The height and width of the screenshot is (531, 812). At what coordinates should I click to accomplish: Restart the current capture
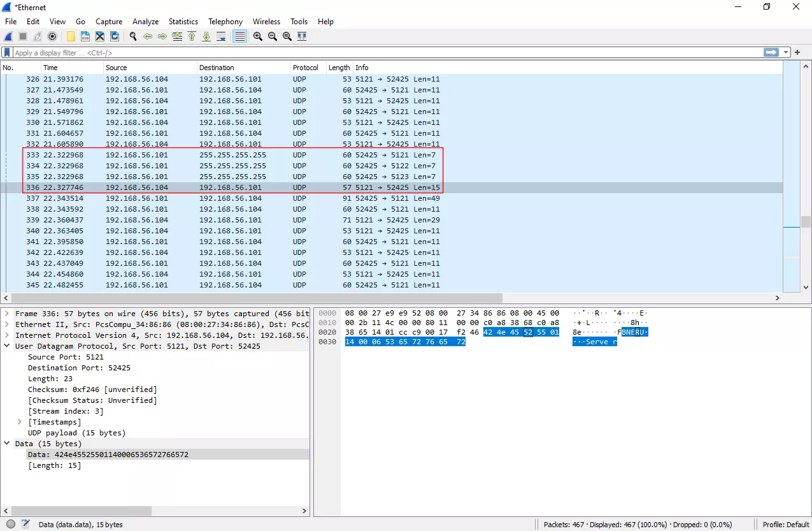click(x=38, y=36)
